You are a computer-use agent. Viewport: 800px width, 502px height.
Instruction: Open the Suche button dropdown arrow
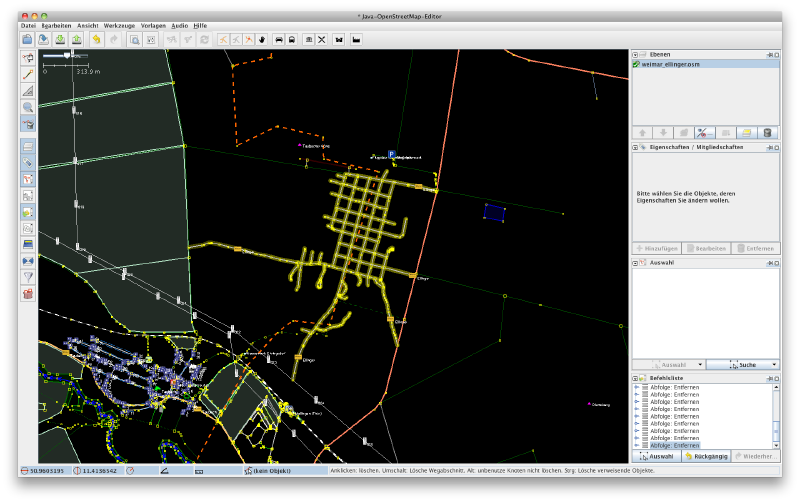773,366
